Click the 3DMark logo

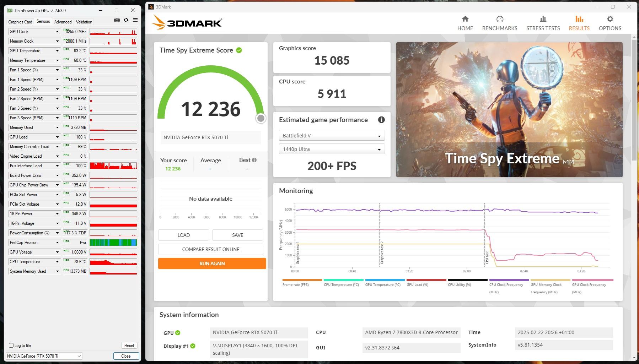tap(187, 23)
